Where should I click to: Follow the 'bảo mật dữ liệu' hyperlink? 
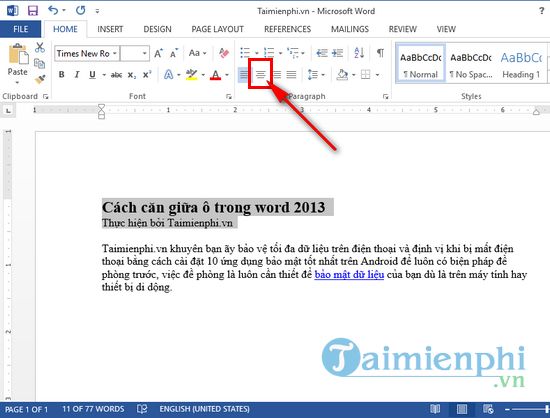click(349, 275)
